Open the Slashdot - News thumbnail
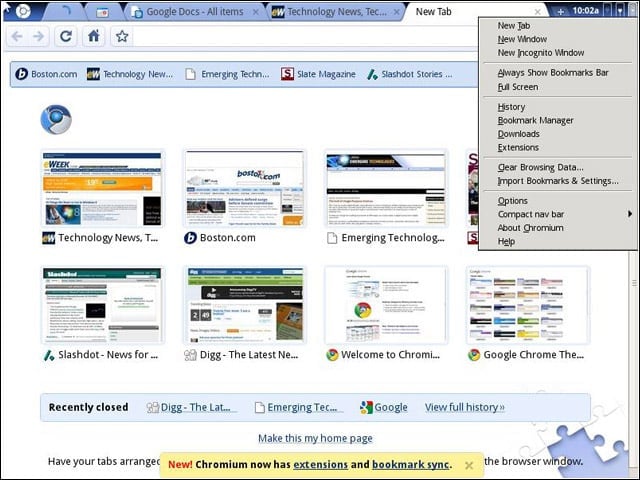The width and height of the screenshot is (640, 480). tap(102, 305)
